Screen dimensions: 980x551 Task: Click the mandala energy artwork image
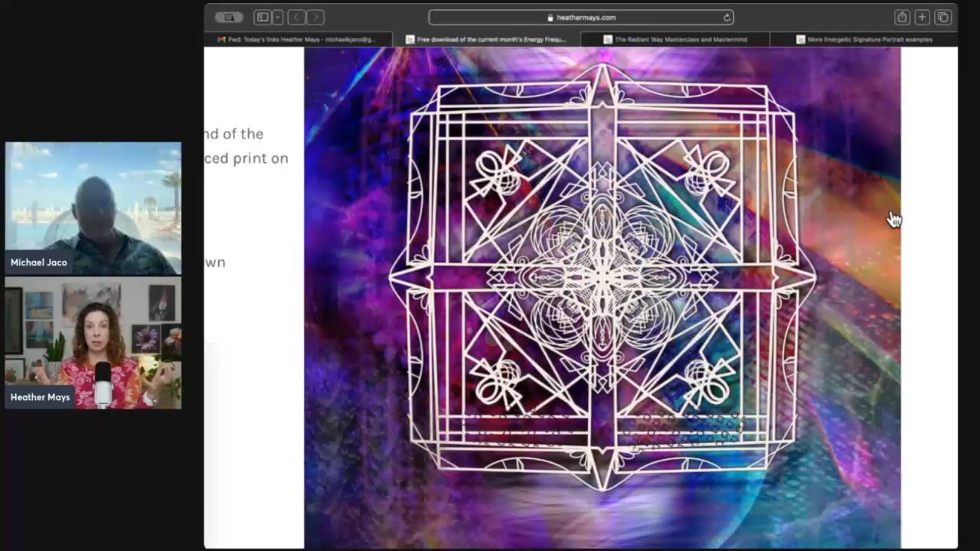tap(602, 297)
